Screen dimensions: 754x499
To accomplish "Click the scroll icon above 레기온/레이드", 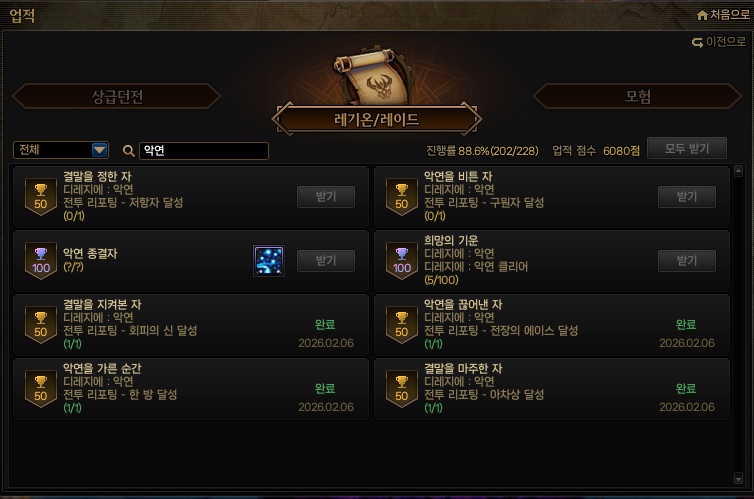I will [376, 75].
